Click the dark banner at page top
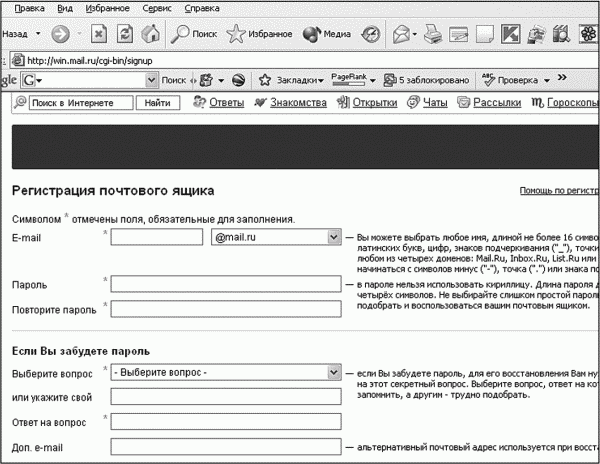 [305, 147]
